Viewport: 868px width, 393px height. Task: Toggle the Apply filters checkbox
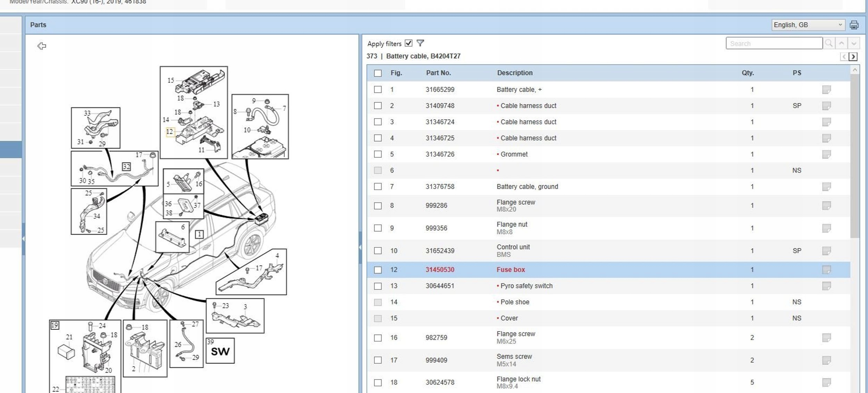click(409, 43)
